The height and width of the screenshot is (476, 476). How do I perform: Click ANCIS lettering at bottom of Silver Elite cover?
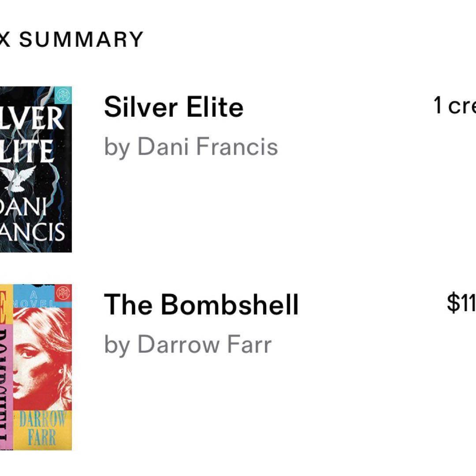click(32, 232)
